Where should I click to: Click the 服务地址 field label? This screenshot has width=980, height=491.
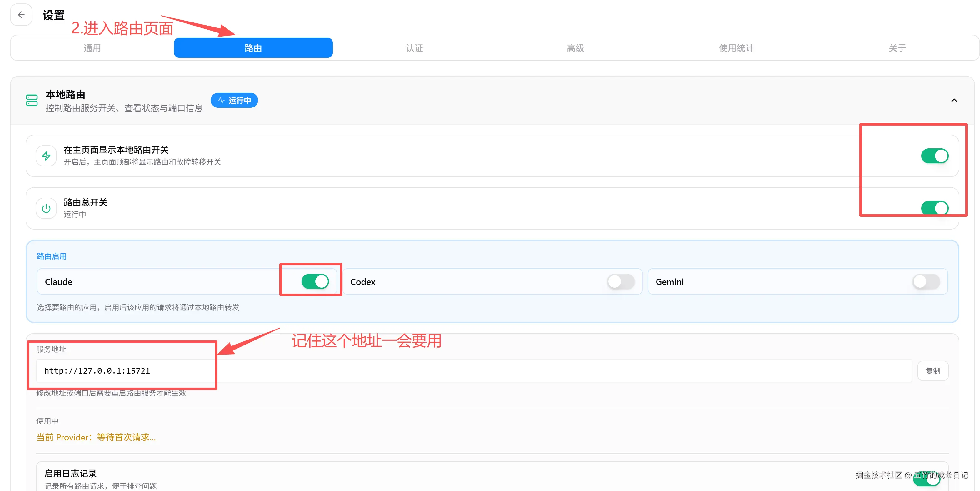coord(51,349)
